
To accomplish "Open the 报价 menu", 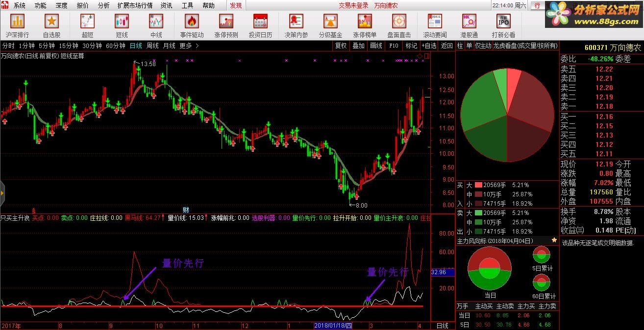I will pos(83,5).
